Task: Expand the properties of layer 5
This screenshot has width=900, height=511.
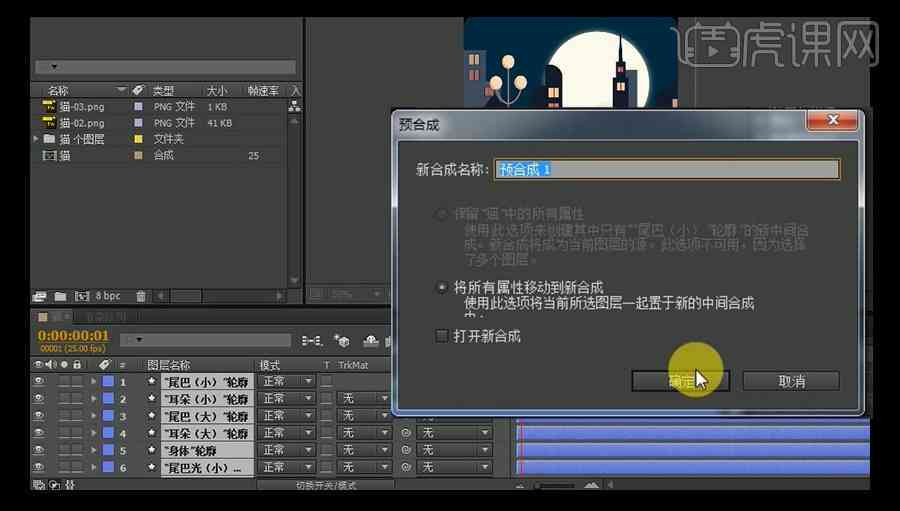Action: 93,450
